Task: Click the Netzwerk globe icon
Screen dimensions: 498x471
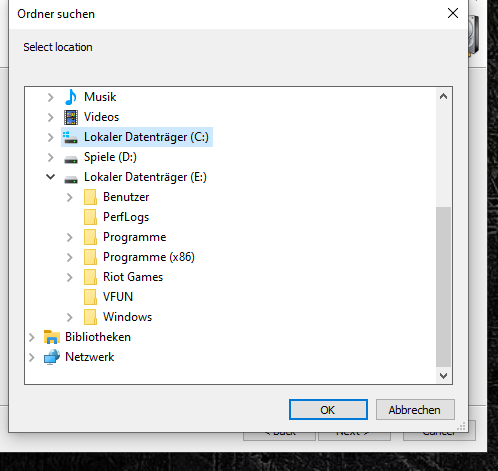Action: [x=52, y=357]
